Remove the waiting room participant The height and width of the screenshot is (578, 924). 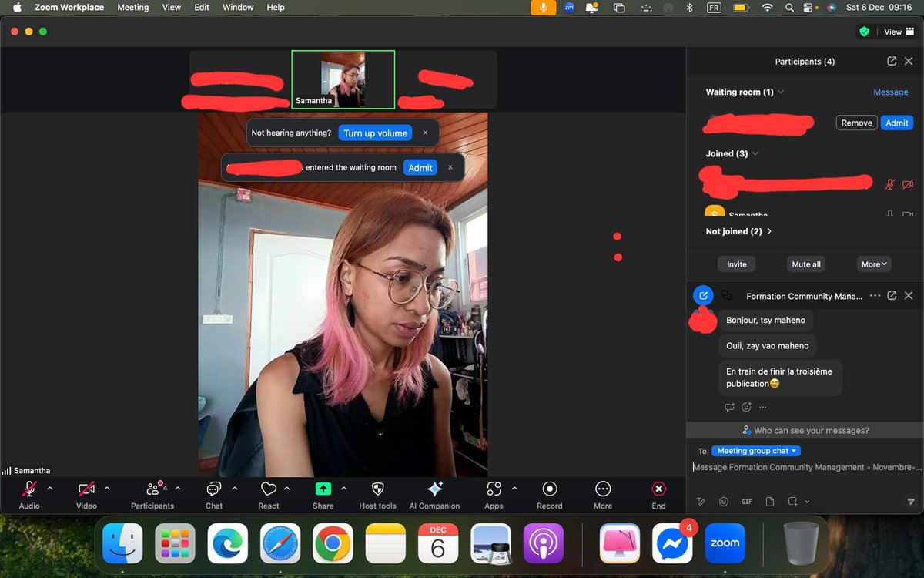click(856, 123)
